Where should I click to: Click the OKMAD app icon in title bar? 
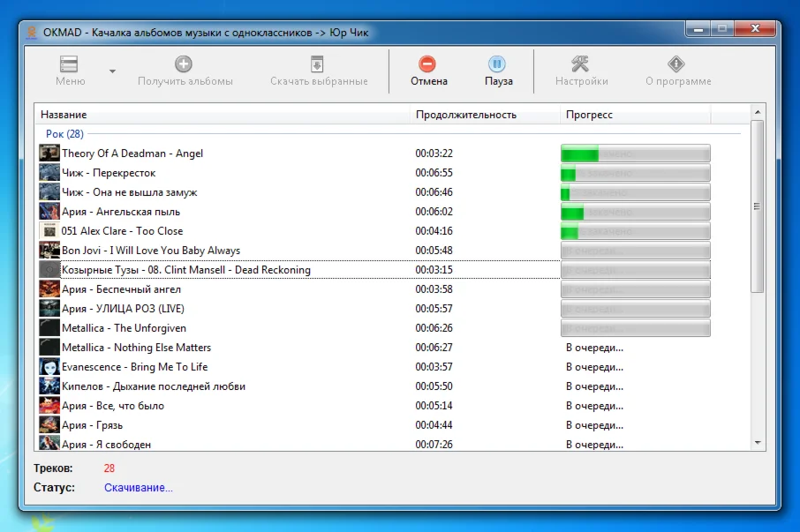point(32,34)
